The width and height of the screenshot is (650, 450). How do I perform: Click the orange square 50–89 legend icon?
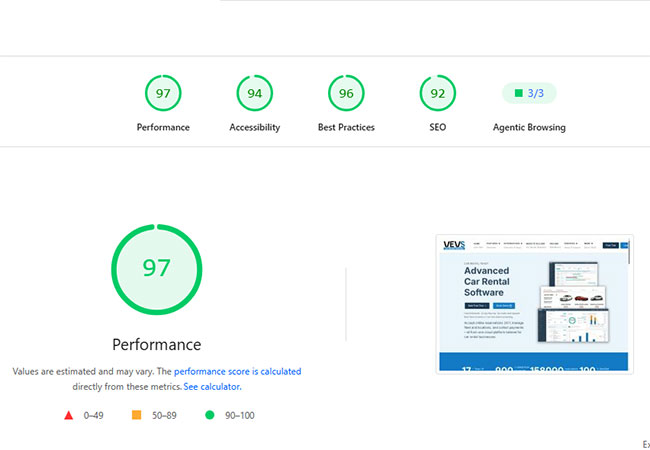tap(136, 415)
